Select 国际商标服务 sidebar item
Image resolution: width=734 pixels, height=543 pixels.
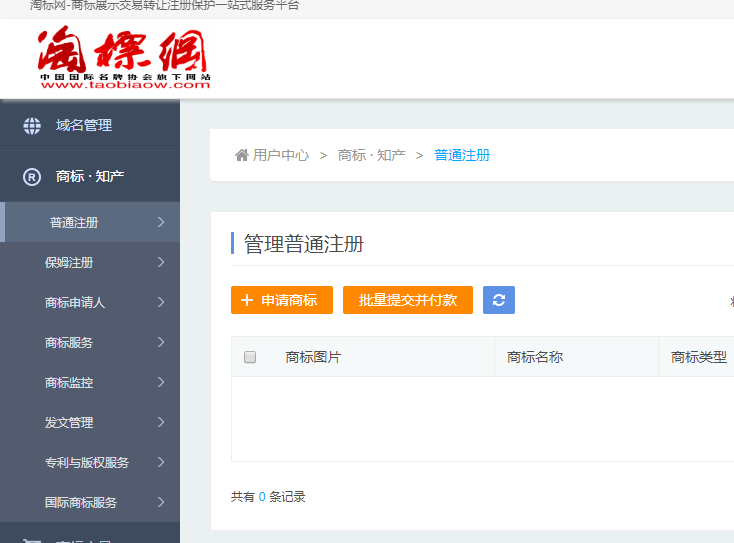(x=81, y=503)
